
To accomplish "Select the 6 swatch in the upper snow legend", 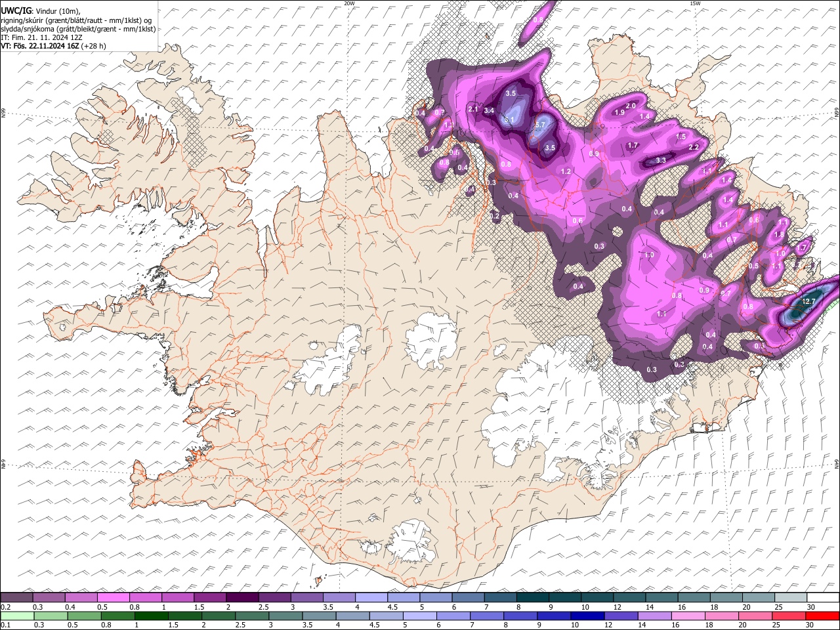I will (x=468, y=598).
